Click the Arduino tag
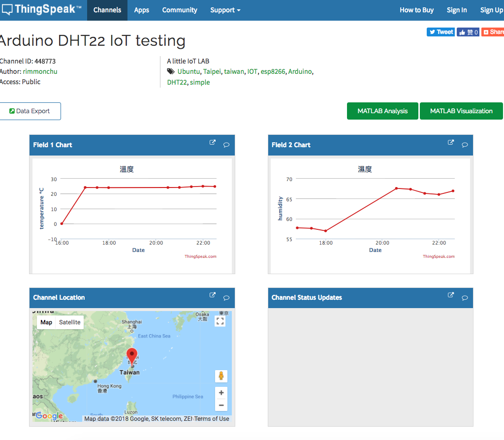Viewport: 504px width, 440px height. (x=300, y=71)
